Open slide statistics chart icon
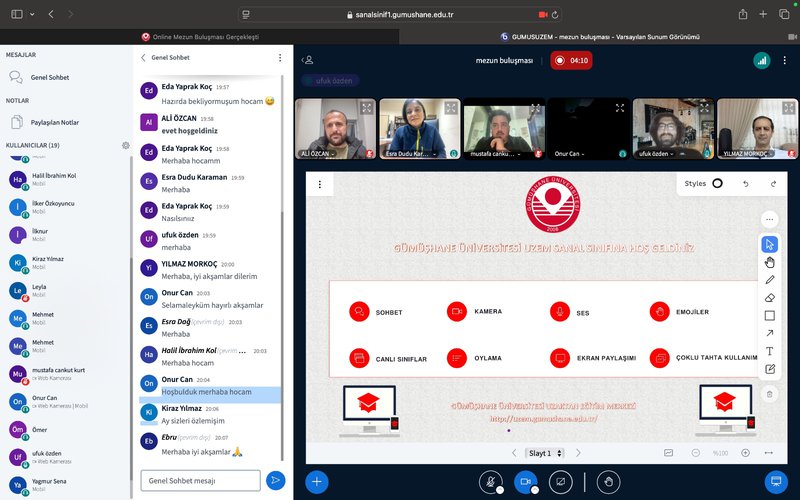Image resolution: width=800 pixels, height=500 pixels. (668, 453)
